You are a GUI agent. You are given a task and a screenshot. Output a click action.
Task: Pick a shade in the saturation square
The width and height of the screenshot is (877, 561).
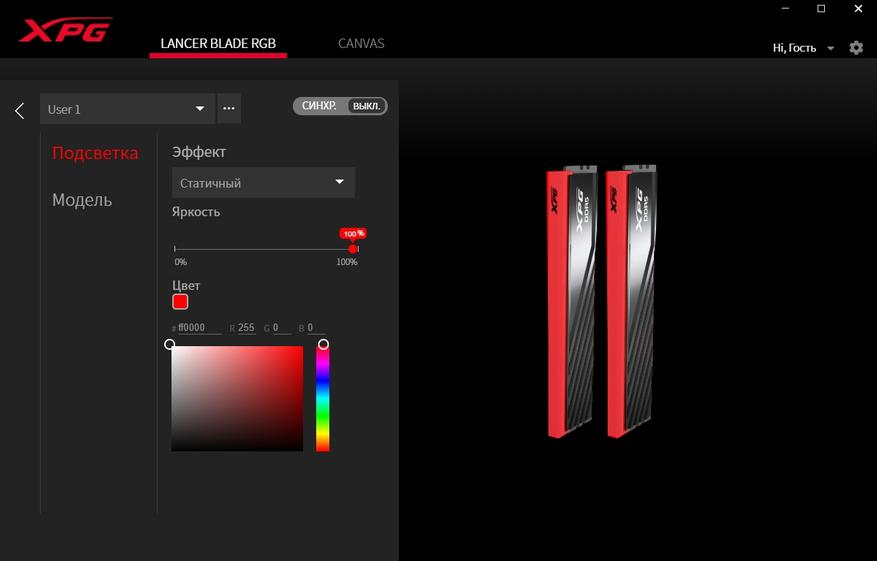237,398
